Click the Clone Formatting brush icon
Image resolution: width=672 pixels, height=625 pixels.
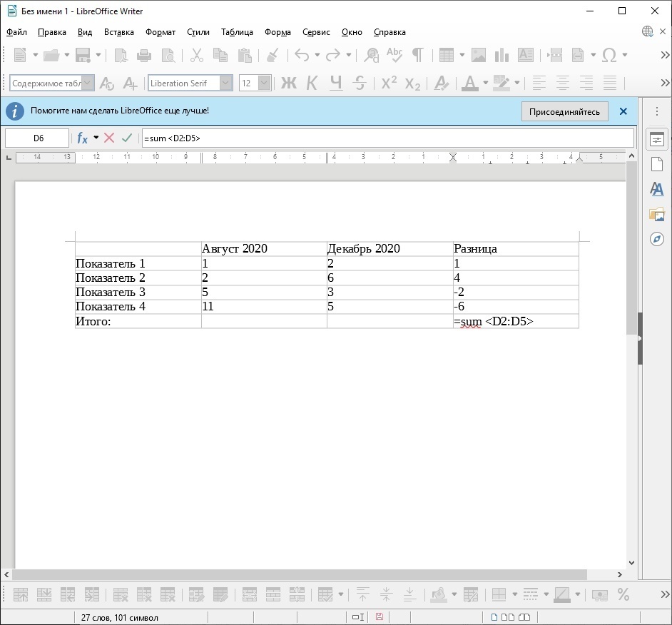tap(272, 55)
